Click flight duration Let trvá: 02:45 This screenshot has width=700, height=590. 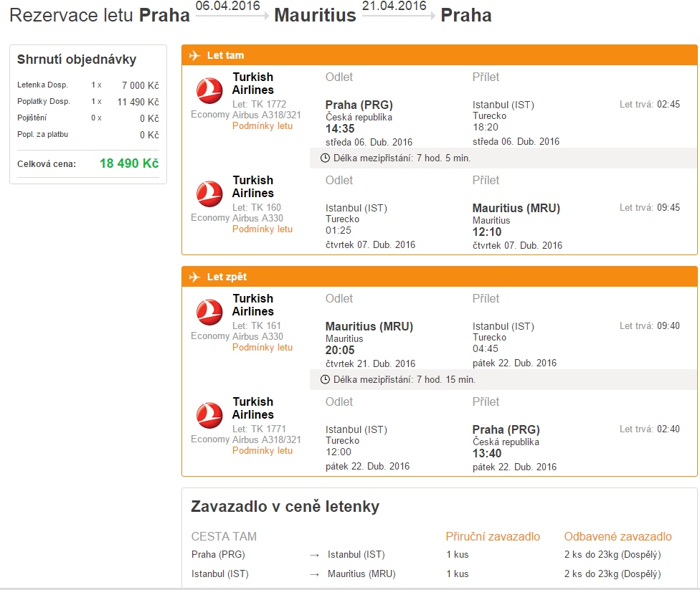tap(650, 105)
